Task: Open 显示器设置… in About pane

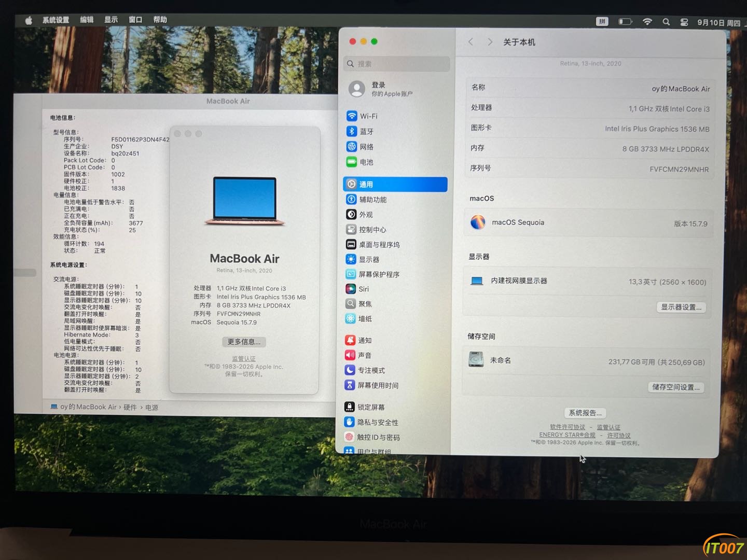Action: tap(681, 307)
